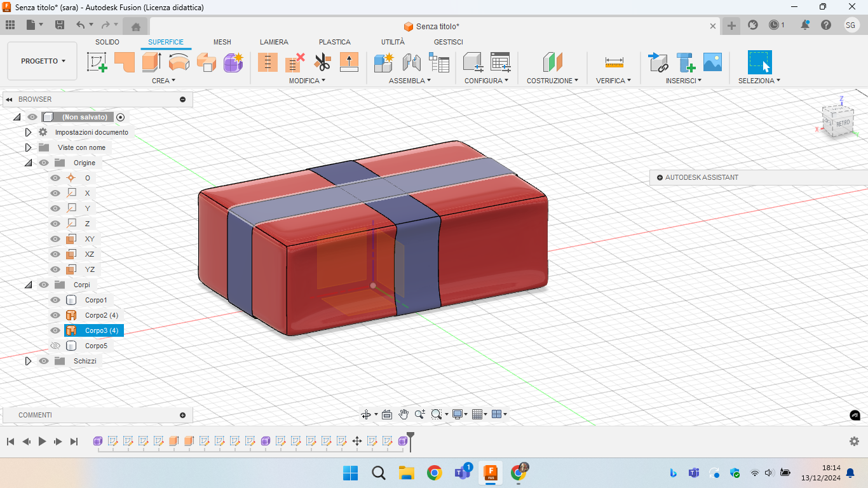The height and width of the screenshot is (488, 868).
Task: Switch to the MESH tab
Action: pyautogui.click(x=222, y=42)
